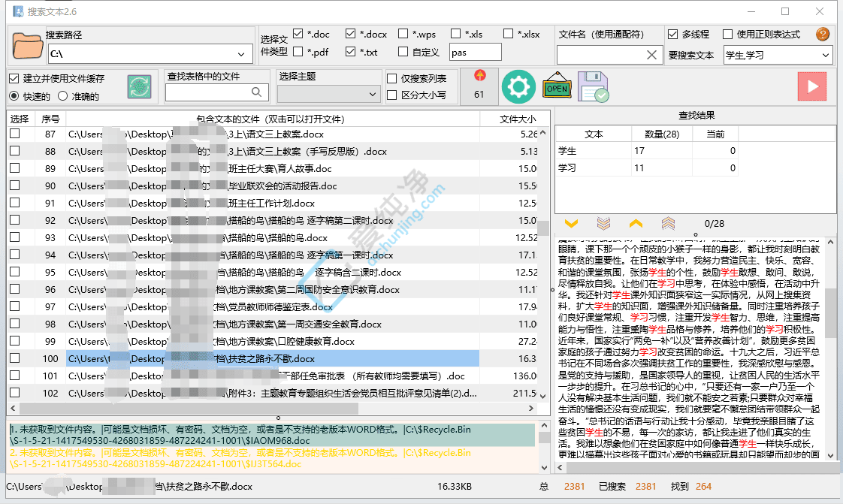The height and width of the screenshot is (504, 843).
Task: Click the 查找表格中的文件 search field
Action: [x=208, y=92]
